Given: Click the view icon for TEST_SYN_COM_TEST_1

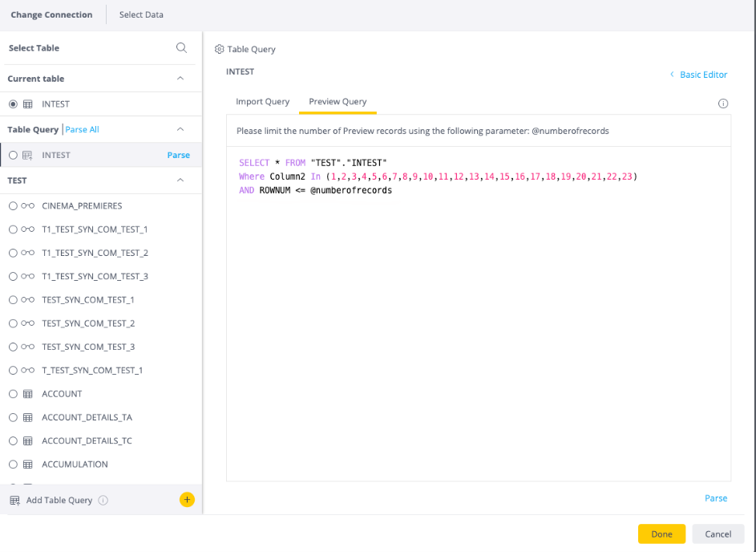Looking at the screenshot, I should [27, 299].
